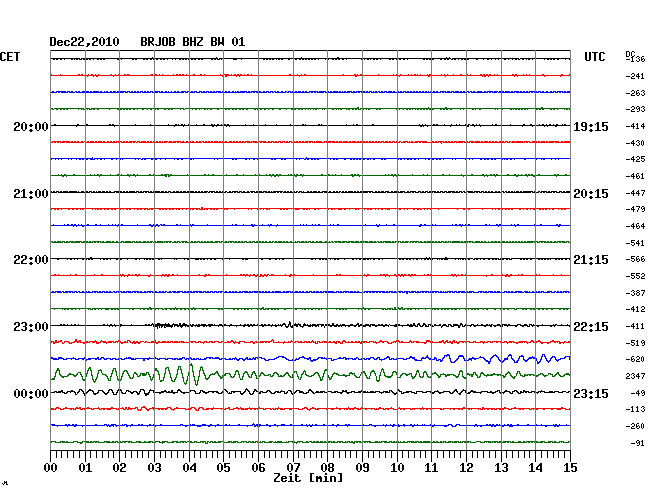650x494 pixels.
Task: Click the minute axis label "05"
Action: (x=223, y=468)
